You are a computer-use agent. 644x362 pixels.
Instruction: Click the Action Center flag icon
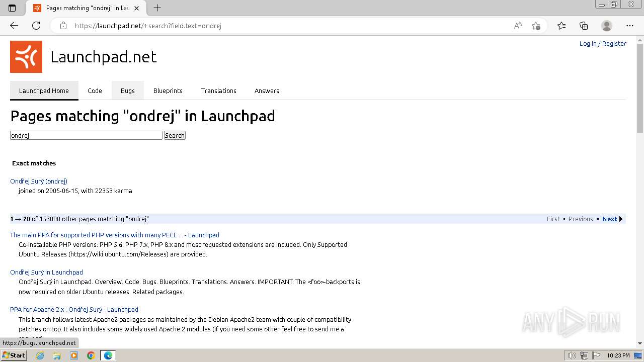pos(596,355)
